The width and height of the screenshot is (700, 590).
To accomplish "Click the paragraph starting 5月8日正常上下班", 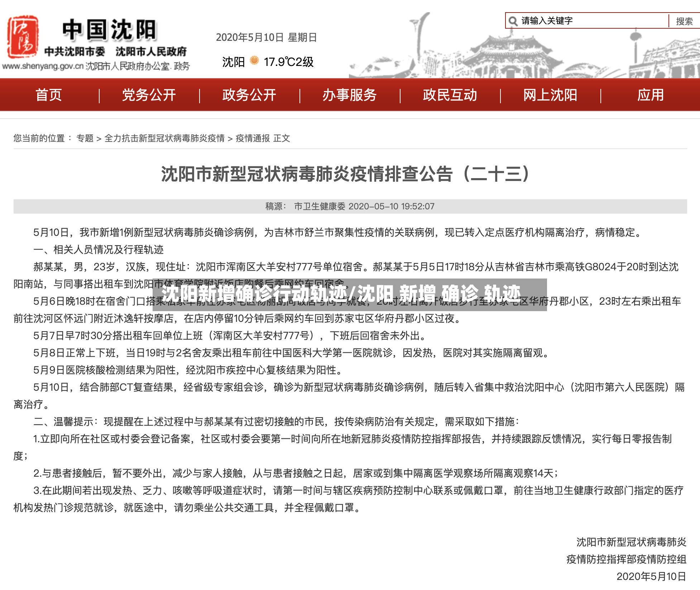I will point(292,353).
